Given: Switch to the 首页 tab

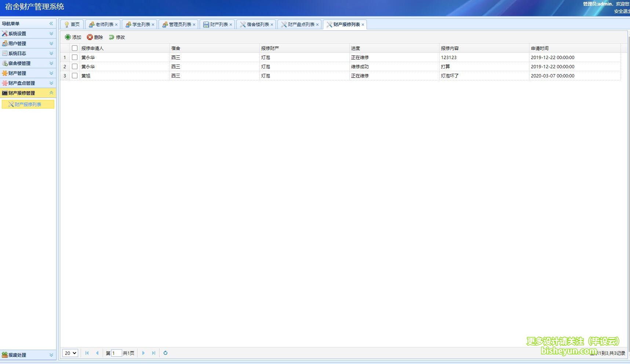Looking at the screenshot, I should pyautogui.click(x=72, y=25).
